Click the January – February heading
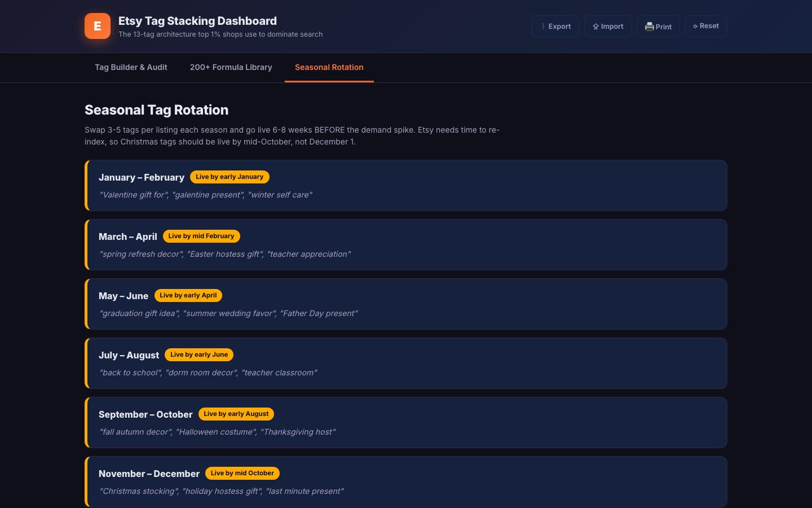The width and height of the screenshot is (812, 508). (142, 177)
